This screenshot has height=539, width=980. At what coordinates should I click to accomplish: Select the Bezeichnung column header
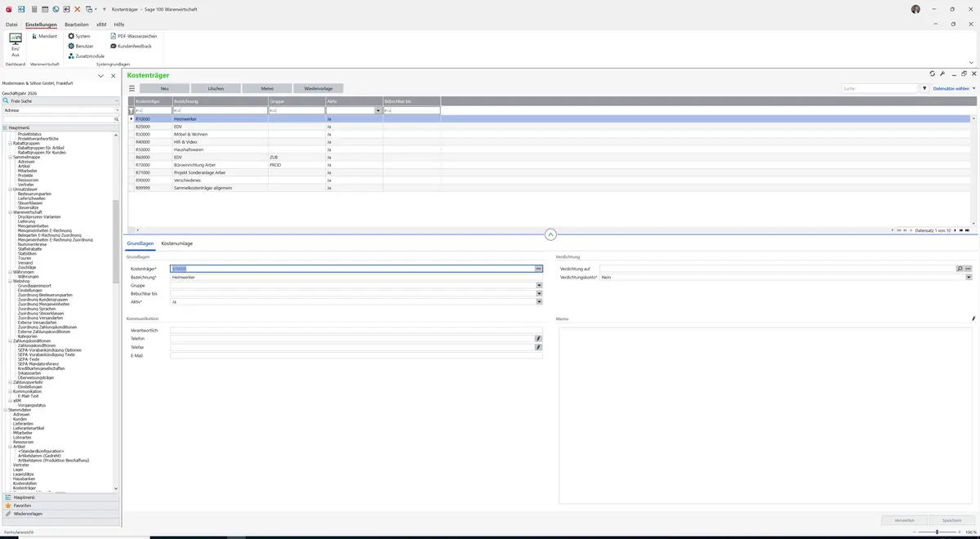220,101
